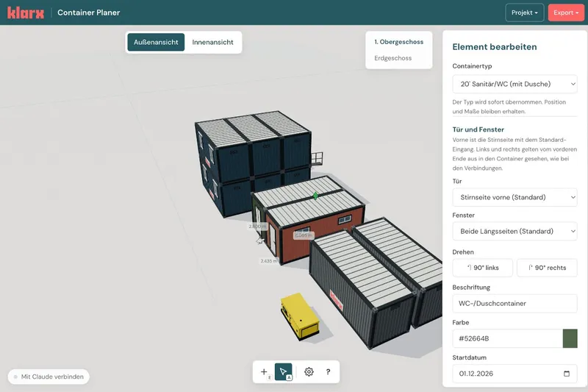Click the klarx logo
The image size is (588, 392).
click(26, 13)
